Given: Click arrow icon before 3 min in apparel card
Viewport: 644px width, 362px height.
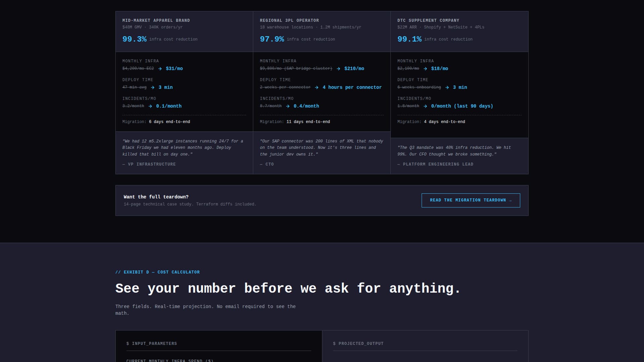Looking at the screenshot, I should coord(153,87).
